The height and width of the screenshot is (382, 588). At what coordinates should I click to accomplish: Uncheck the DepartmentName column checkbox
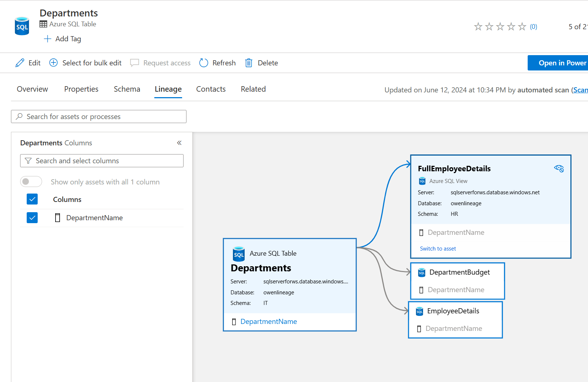[x=32, y=218]
